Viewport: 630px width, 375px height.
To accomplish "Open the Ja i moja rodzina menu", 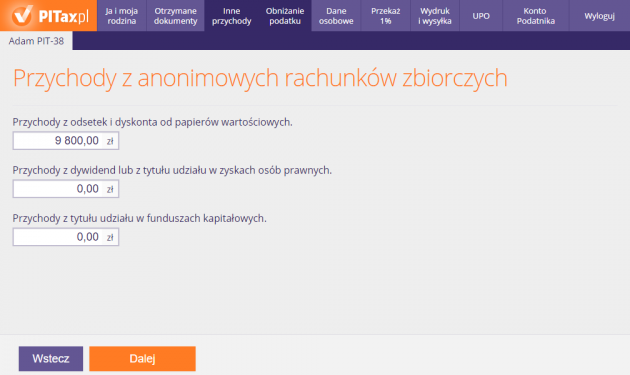I will coord(122,16).
